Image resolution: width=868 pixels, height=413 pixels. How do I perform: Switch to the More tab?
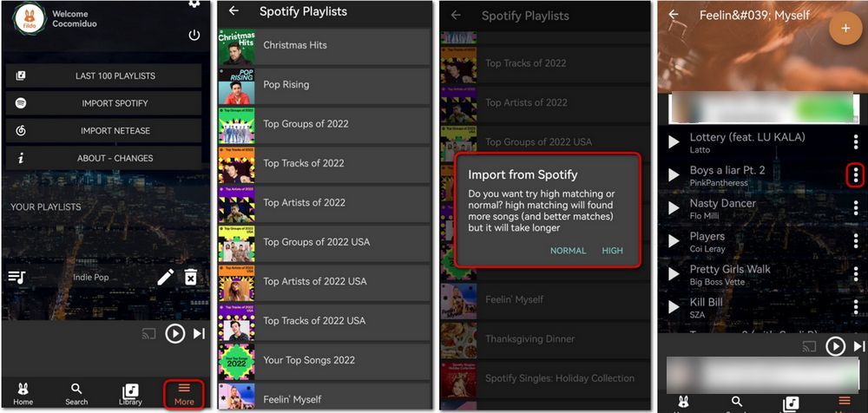(184, 393)
